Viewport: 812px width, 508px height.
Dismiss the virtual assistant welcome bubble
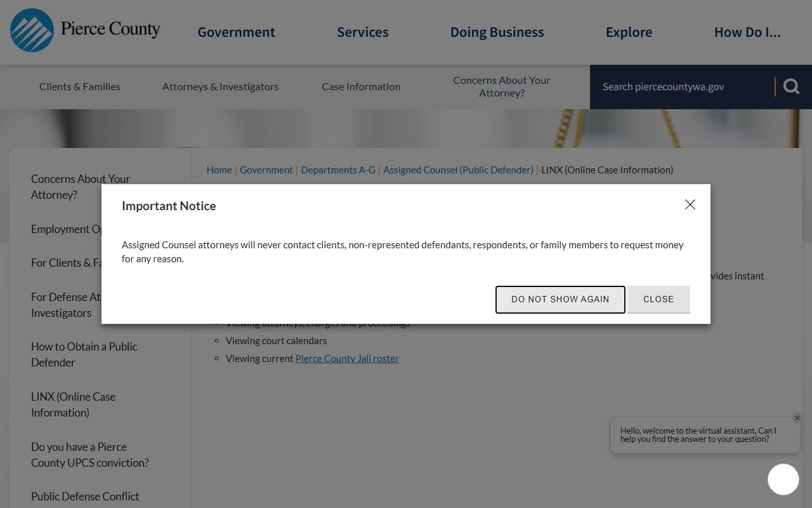[797, 418]
